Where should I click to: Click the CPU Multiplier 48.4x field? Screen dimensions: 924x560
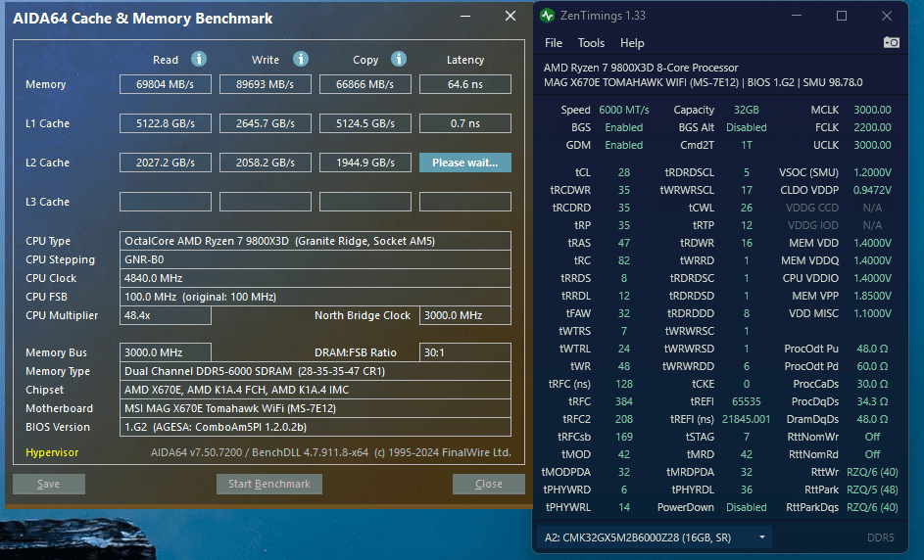pyautogui.click(x=165, y=315)
